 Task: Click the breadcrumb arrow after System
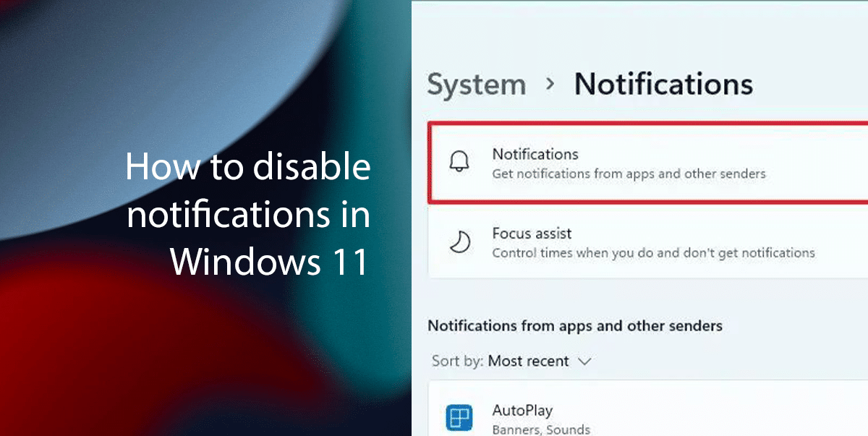[x=550, y=84]
